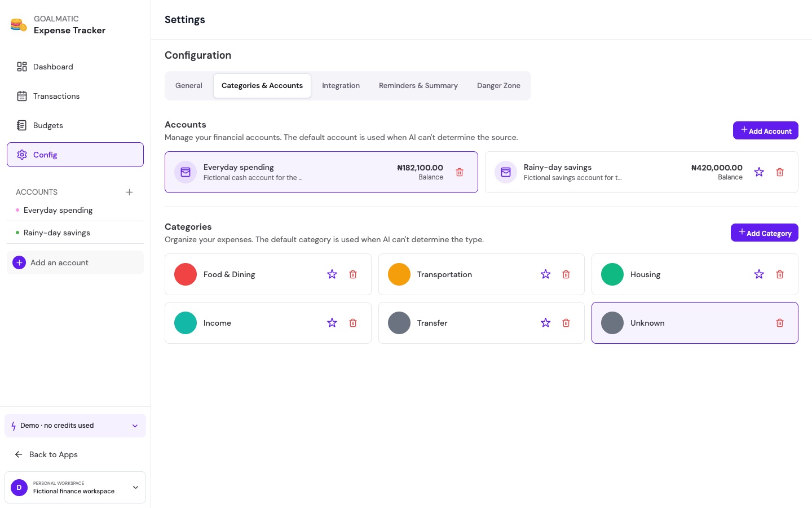
Task: Star the Transfer category as default
Action: point(545,323)
